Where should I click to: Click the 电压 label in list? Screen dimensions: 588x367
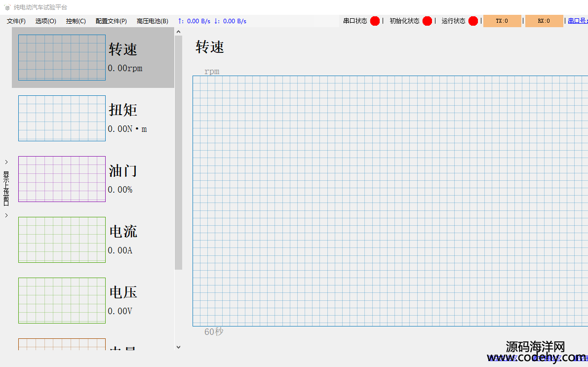(123, 292)
